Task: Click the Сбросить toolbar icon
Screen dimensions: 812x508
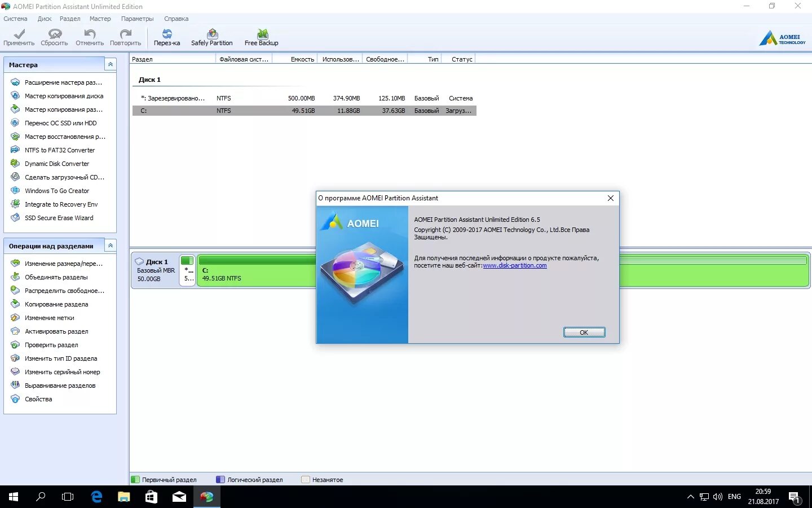Action: coord(54,37)
